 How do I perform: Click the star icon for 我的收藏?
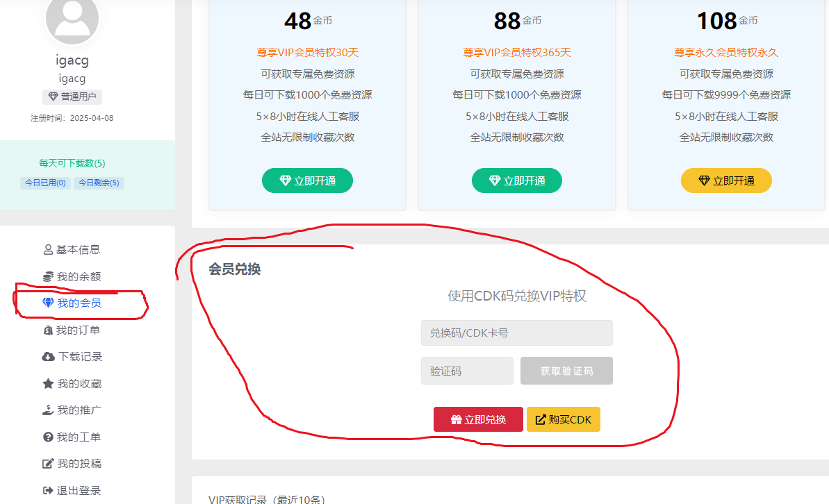(48, 384)
